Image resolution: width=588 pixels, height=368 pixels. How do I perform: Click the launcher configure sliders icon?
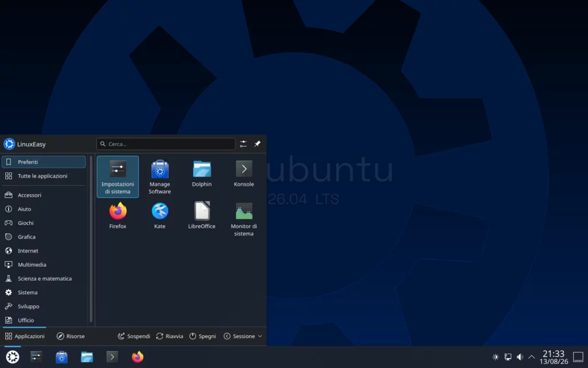pyautogui.click(x=243, y=144)
